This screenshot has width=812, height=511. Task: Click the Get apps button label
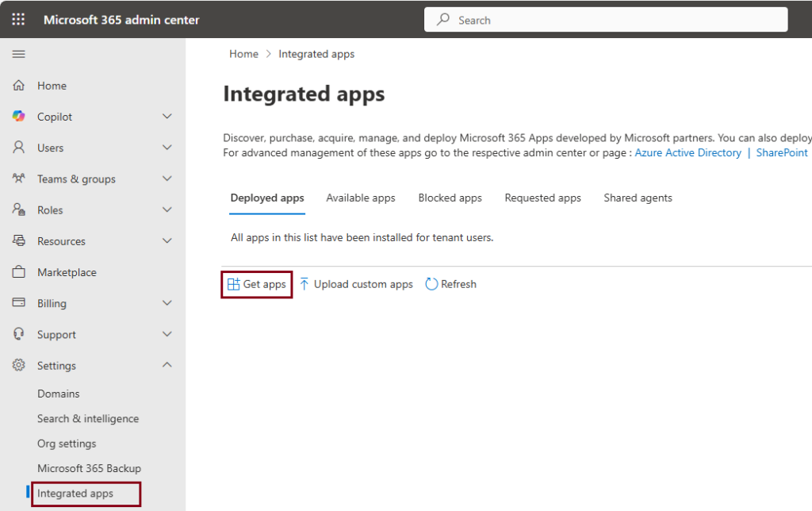(265, 284)
